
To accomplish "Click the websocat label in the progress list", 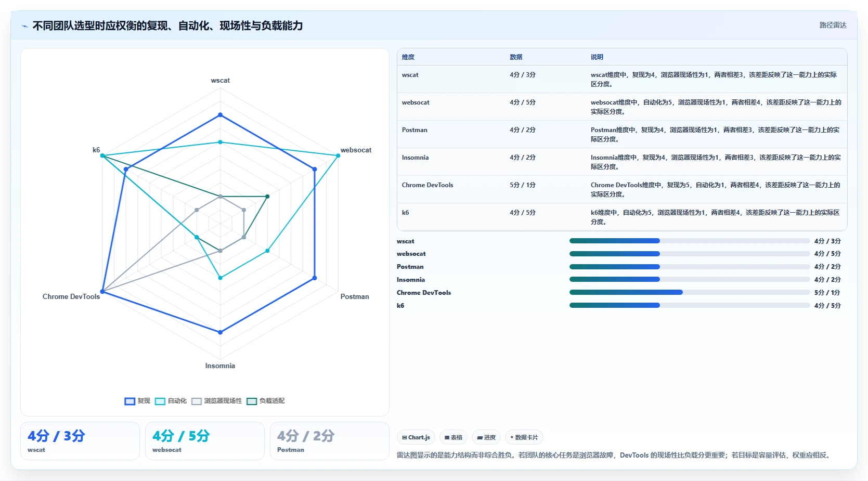I will (411, 254).
